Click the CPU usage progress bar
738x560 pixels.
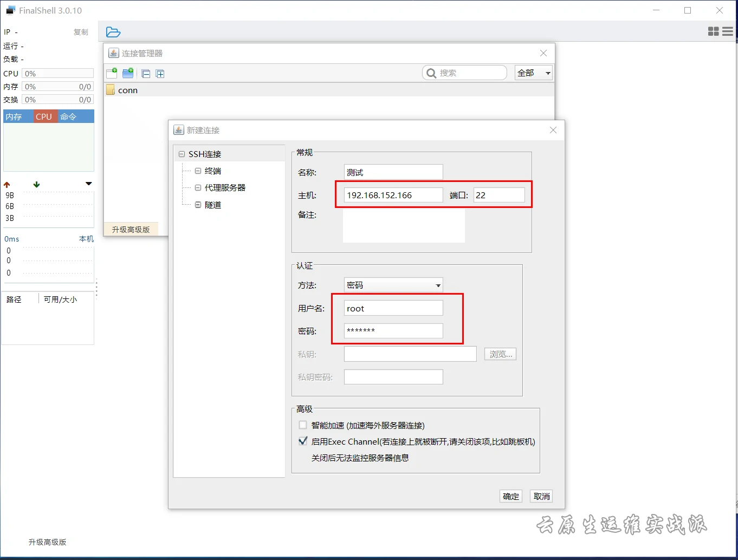58,74
